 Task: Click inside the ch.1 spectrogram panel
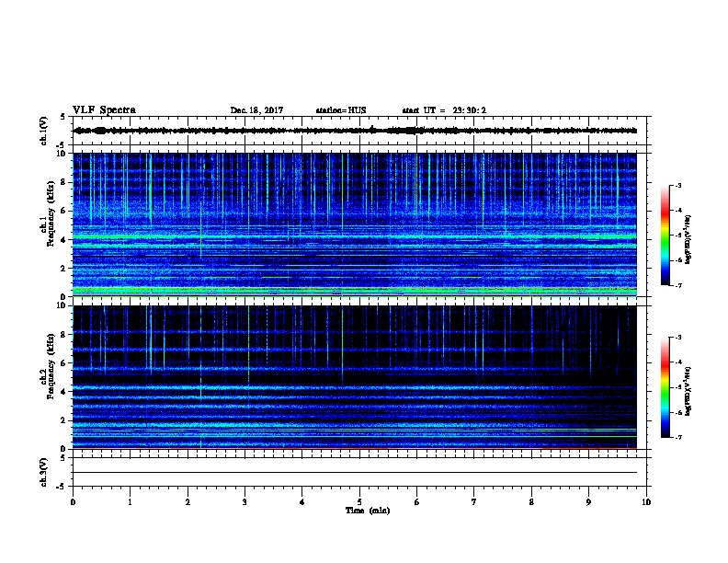355,224
